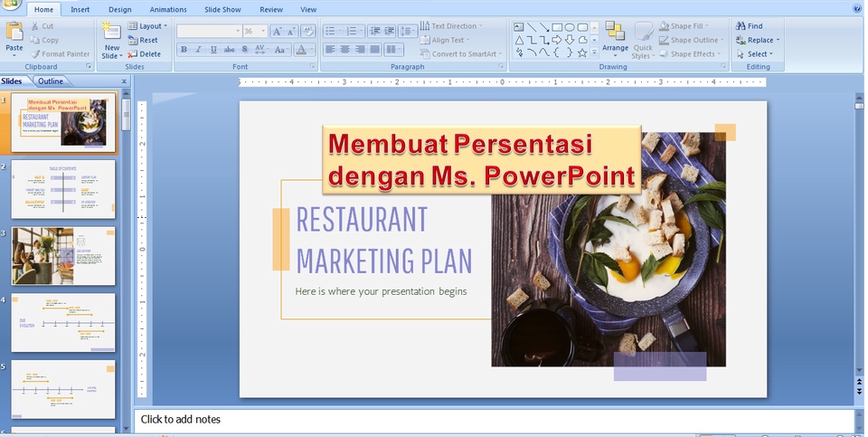Click the notes field to add notes
The image size is (868, 437).
tap(494, 419)
